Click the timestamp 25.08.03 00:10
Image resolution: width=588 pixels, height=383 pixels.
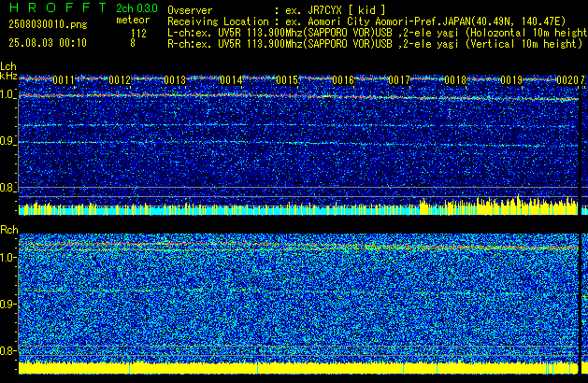48,43
